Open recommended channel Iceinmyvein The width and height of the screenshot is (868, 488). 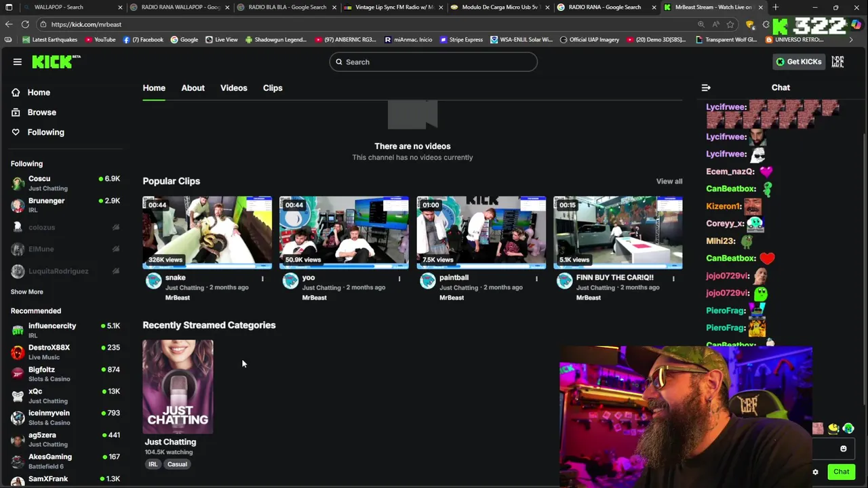point(65,418)
